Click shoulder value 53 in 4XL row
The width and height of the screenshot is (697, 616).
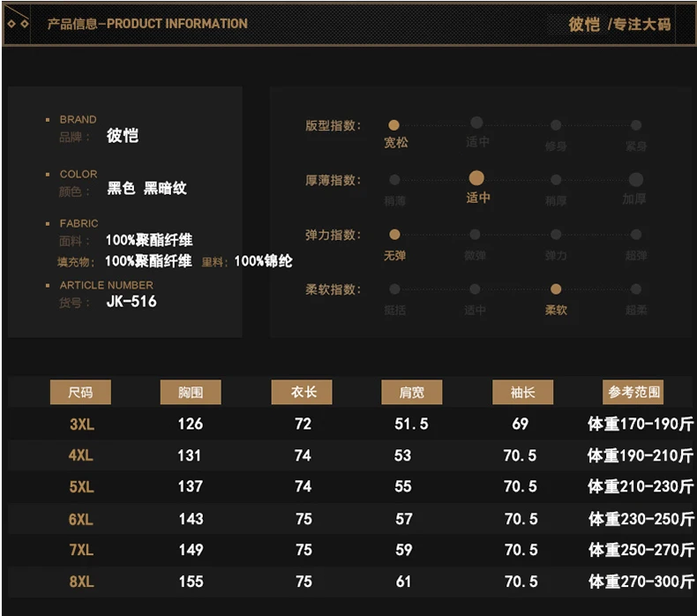click(402, 455)
